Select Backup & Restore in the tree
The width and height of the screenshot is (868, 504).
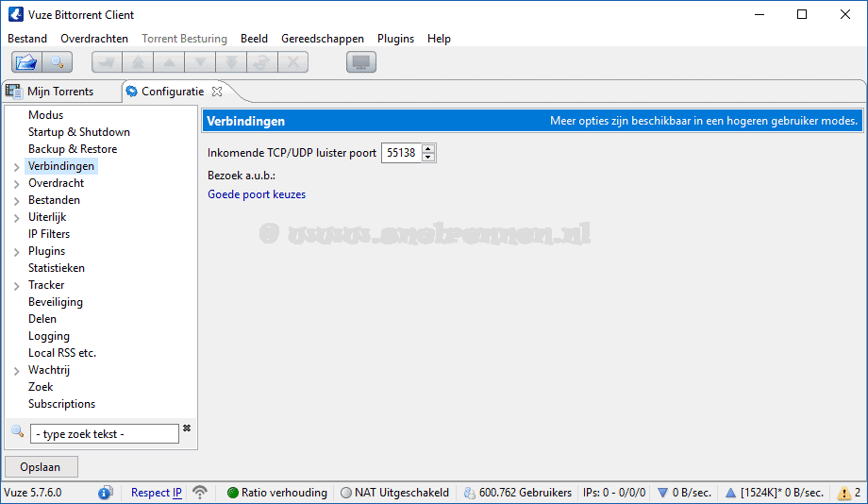pos(73,149)
